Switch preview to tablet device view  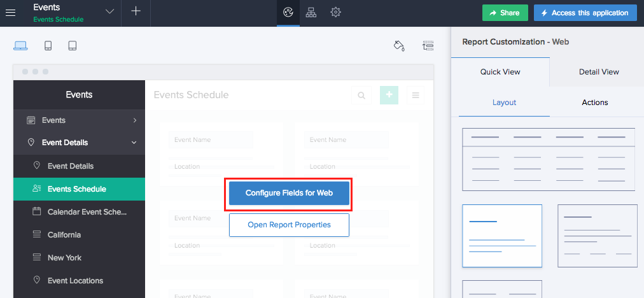[73, 45]
